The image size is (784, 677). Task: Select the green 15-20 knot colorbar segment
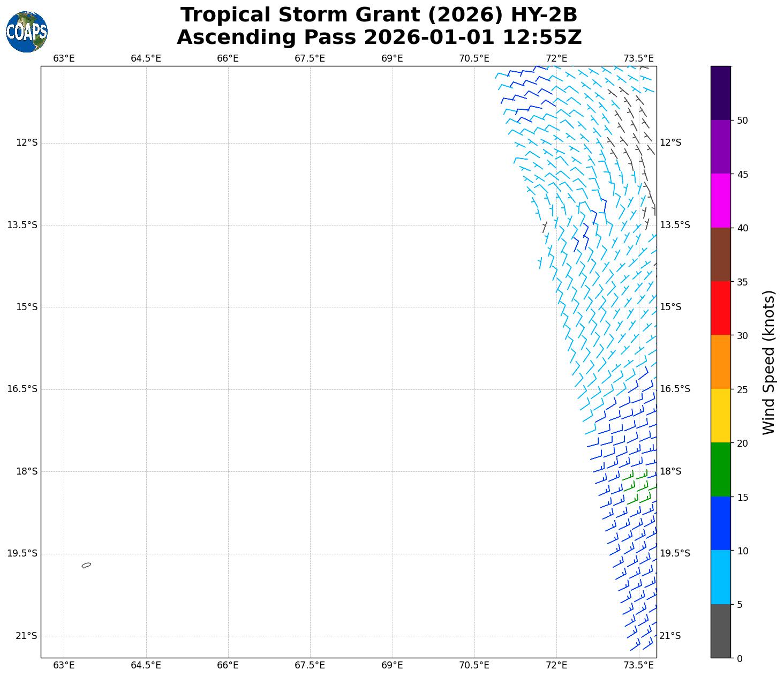[720, 469]
